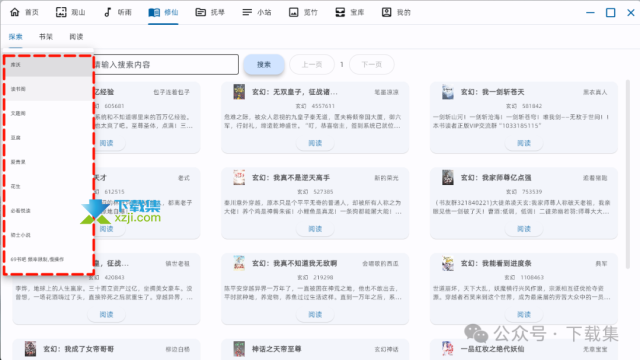The height and width of the screenshot is (360, 640).
Task: Select the 修仙 book icon
Action: click(x=154, y=12)
